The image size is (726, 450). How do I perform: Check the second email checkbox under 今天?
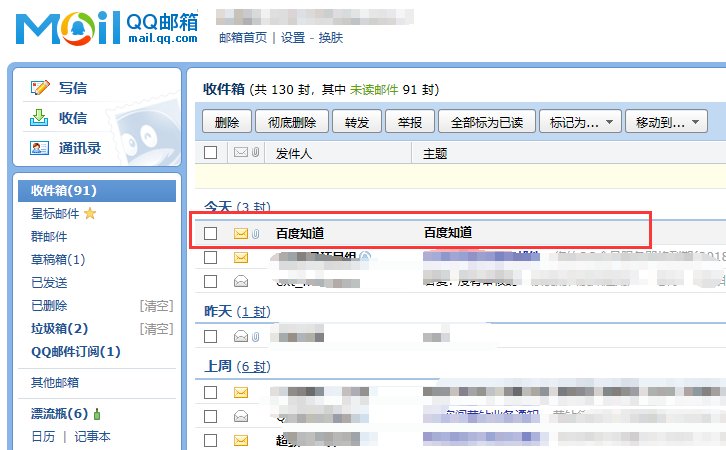tap(210, 257)
